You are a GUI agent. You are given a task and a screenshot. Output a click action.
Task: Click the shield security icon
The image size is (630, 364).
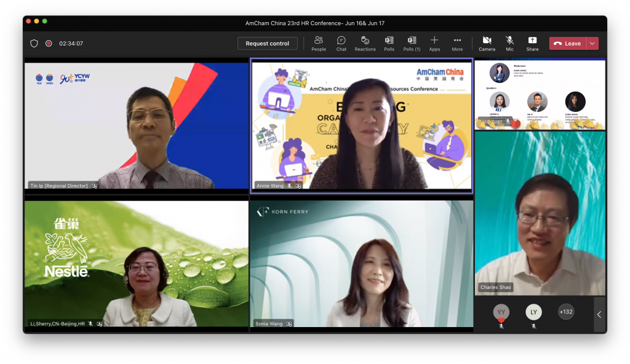point(34,44)
